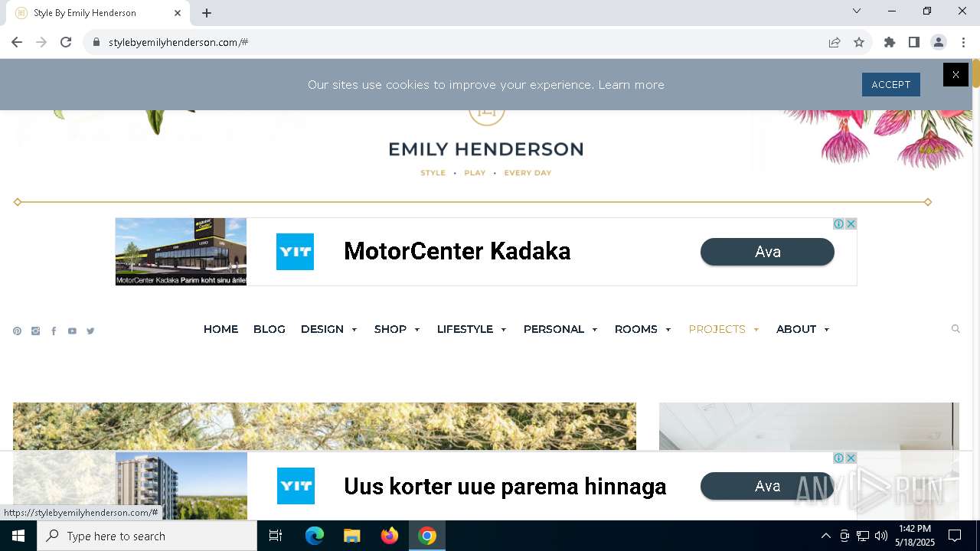Open the Pinterest social icon

17,331
